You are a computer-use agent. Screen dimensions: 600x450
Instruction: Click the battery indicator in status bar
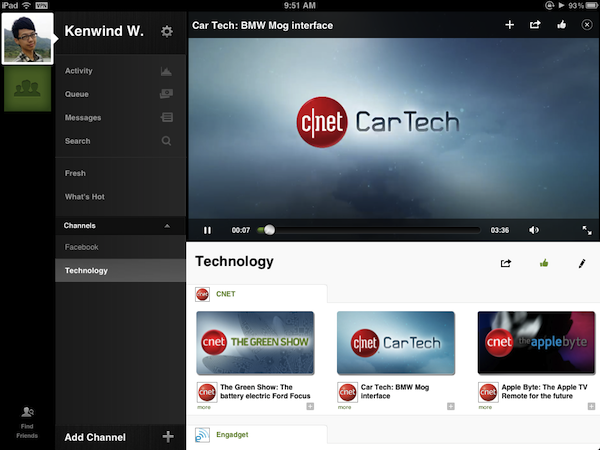tap(592, 5)
